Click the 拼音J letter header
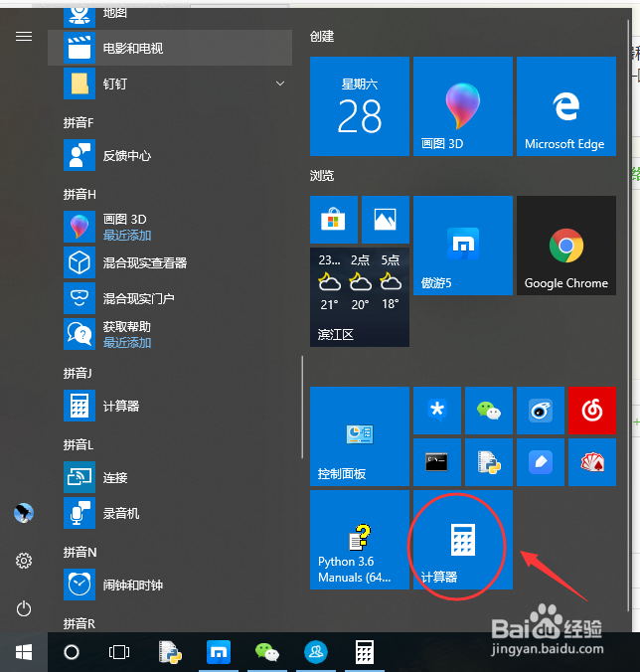Viewport: 640px width, 672px height. tap(78, 374)
